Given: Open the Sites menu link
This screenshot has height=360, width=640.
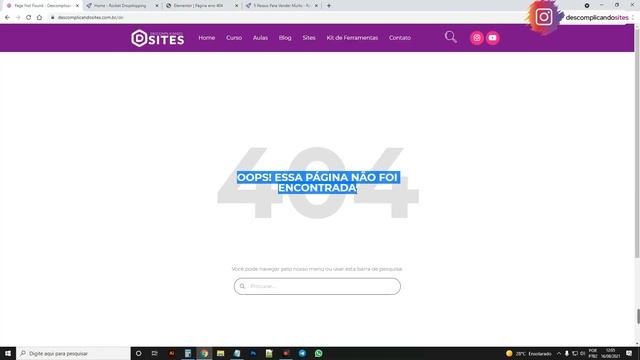Looking at the screenshot, I should point(309,38).
